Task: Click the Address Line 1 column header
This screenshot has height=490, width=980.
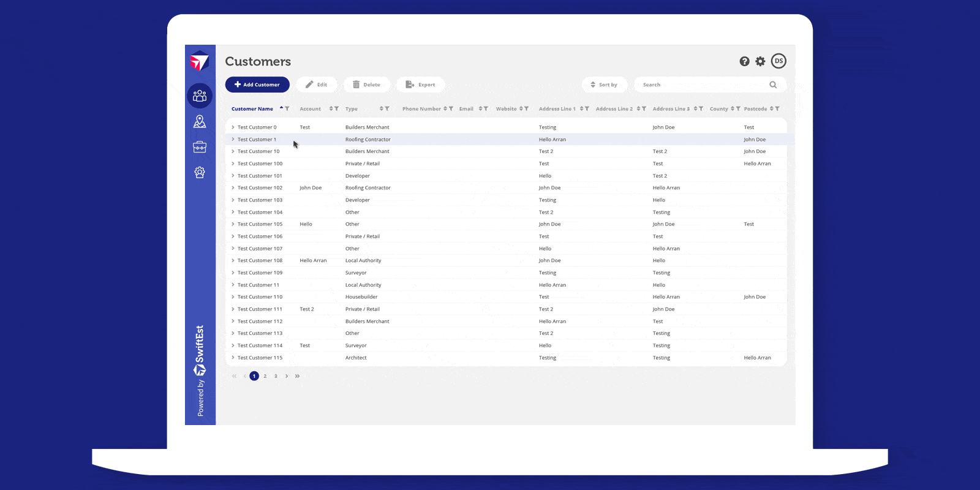Action: pyautogui.click(x=557, y=109)
